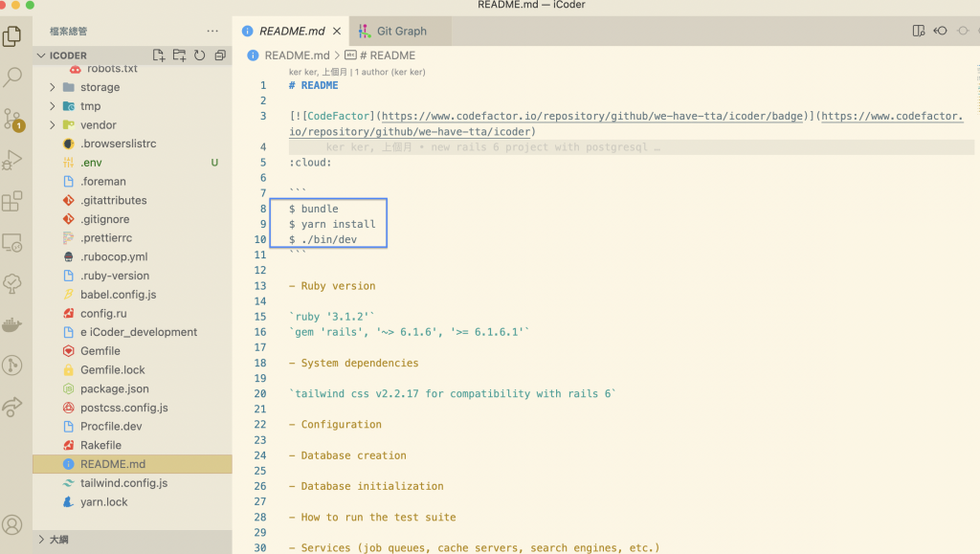Select README.md in file tree

click(x=132, y=464)
